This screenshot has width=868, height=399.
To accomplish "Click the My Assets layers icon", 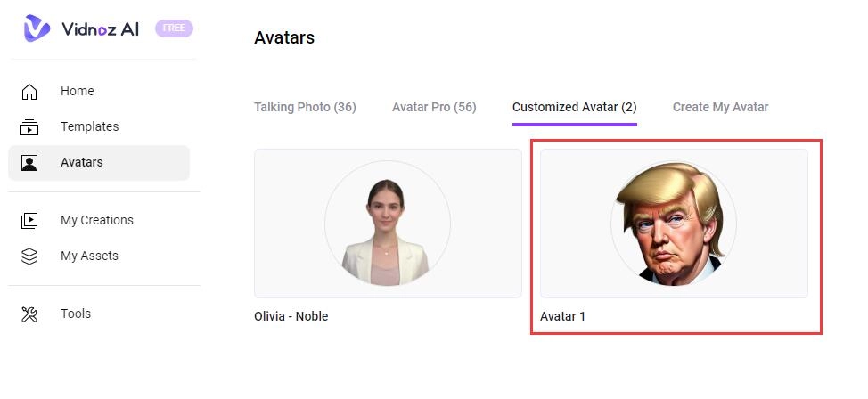I will 29,256.
